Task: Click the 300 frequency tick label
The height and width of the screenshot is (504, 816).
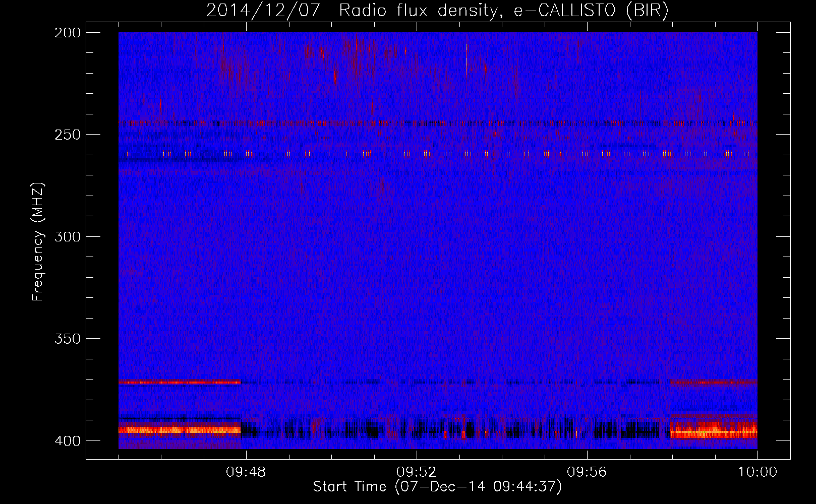Action: tap(68, 236)
